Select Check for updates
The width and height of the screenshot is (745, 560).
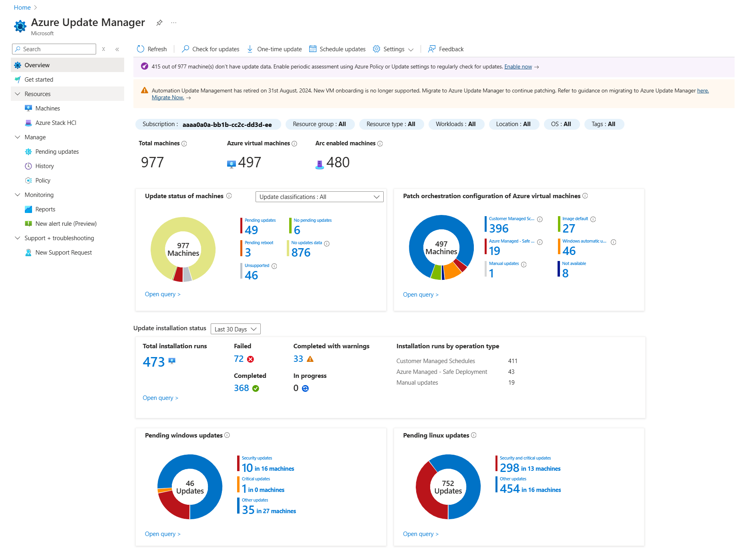tap(210, 49)
